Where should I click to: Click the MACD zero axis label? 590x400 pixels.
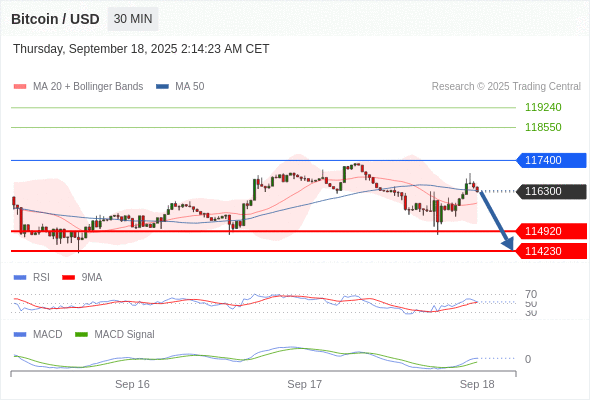coord(528,359)
